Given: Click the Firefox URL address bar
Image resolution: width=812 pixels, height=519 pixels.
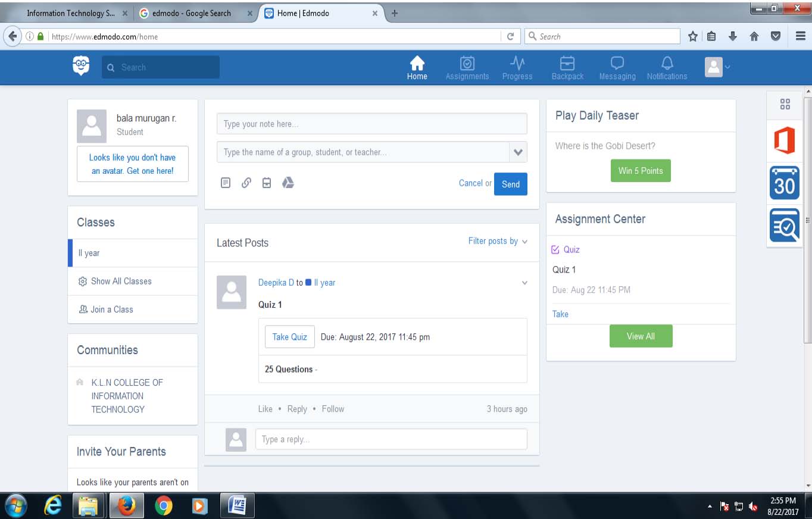Looking at the screenshot, I should (274, 36).
